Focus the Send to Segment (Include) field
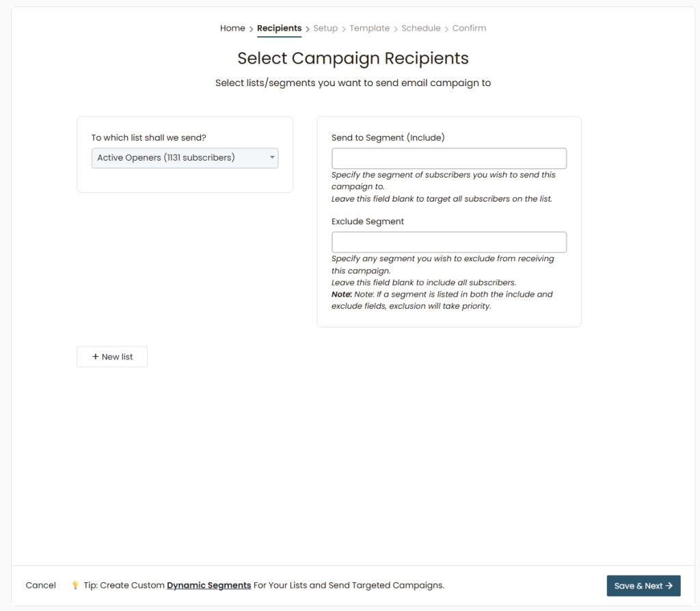 point(448,159)
